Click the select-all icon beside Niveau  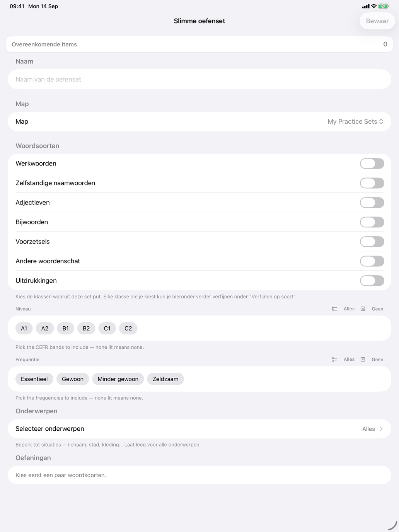click(334, 309)
